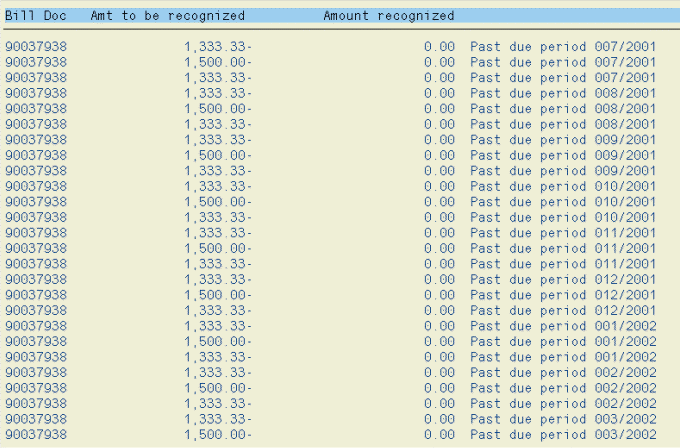
Task: Click the "Amount recognized" column header
Action: [388, 16]
